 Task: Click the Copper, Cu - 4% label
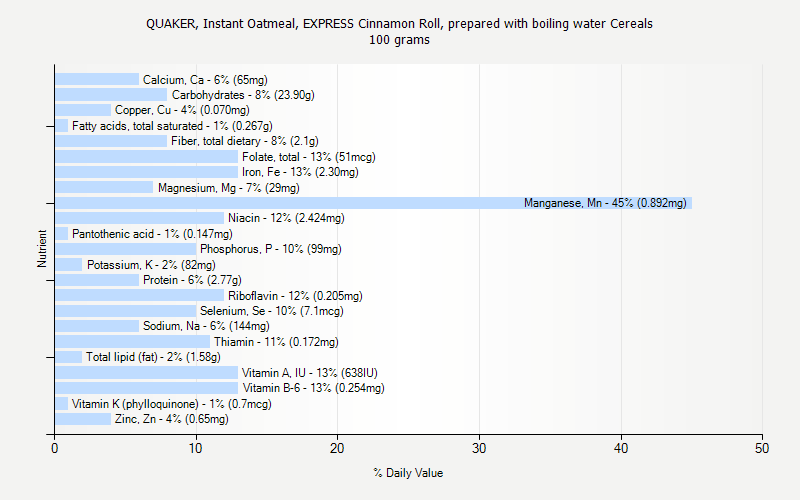coord(182,110)
